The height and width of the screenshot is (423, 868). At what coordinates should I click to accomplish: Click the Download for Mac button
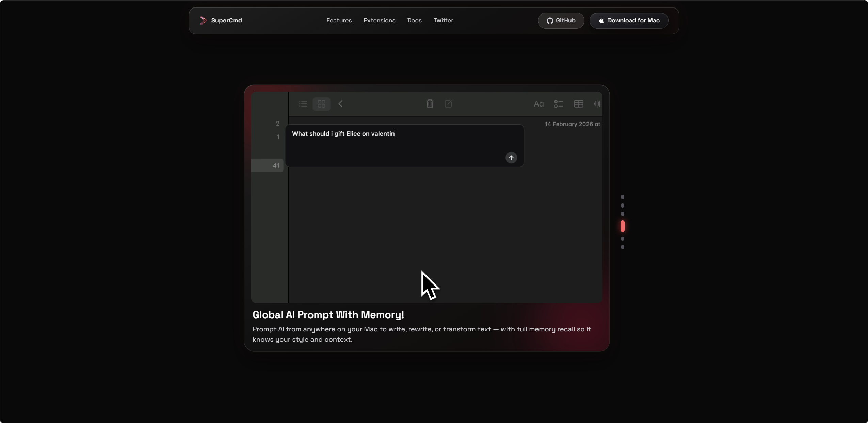click(x=629, y=21)
